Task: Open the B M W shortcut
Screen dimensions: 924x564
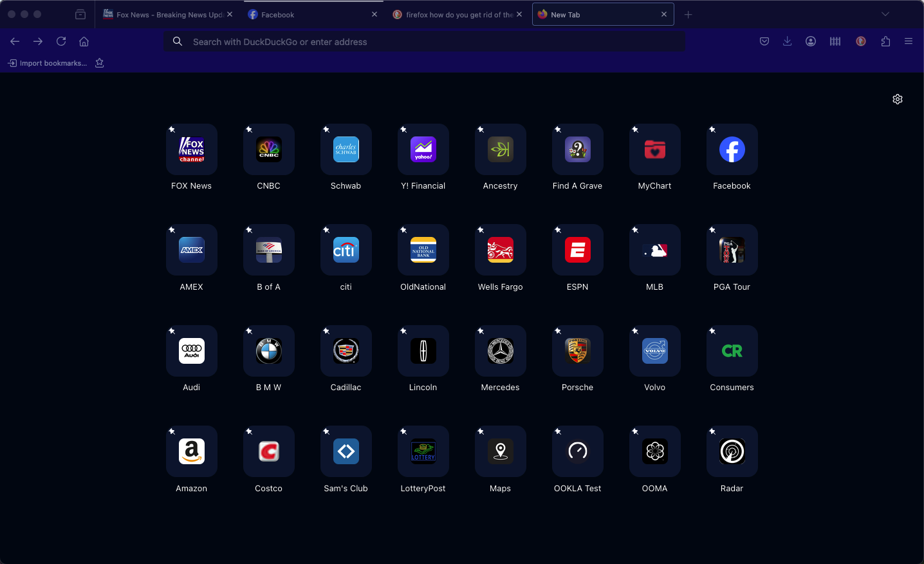Action: pos(269,351)
